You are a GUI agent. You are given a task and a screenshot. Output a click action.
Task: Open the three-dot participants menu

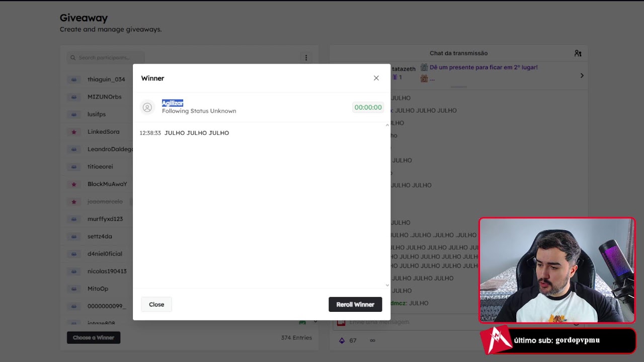(x=306, y=57)
